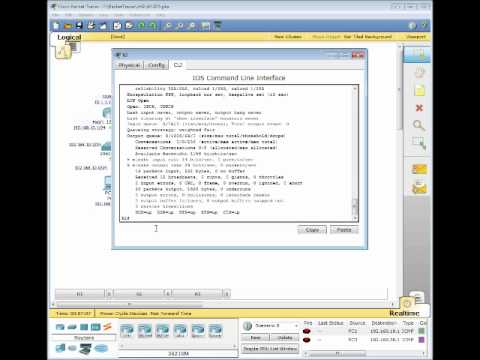Click the Zoom Out magnifier icon
Screen dimensions: 480x360
(x=192, y=25)
